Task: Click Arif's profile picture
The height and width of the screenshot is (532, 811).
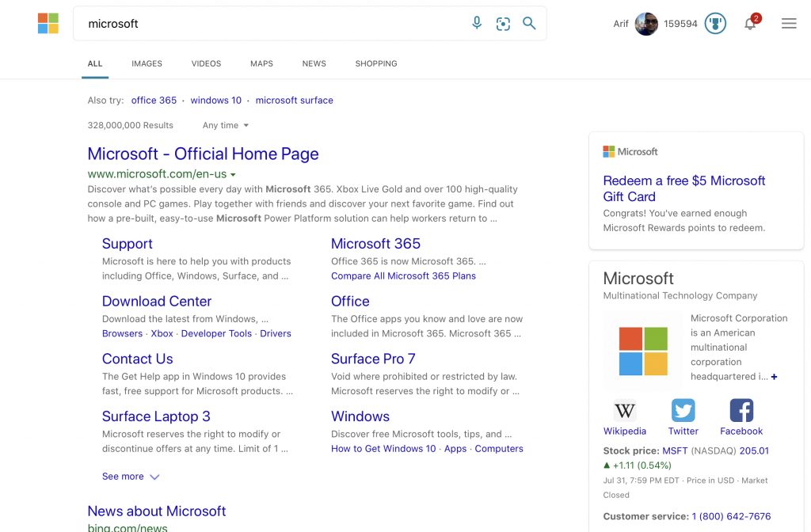Action: [646, 24]
